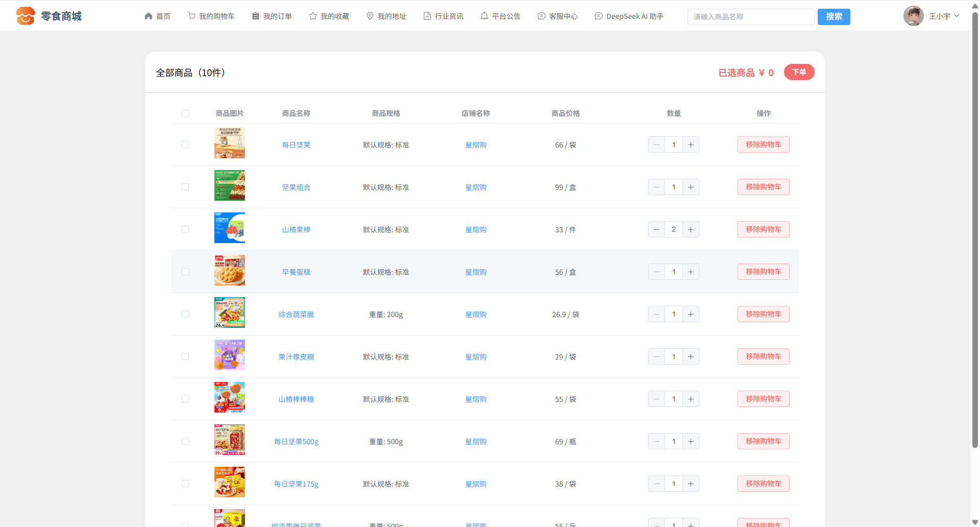Screen dimensions: 980x527
Task: Open 我的订单 menu item
Action: [x=272, y=16]
